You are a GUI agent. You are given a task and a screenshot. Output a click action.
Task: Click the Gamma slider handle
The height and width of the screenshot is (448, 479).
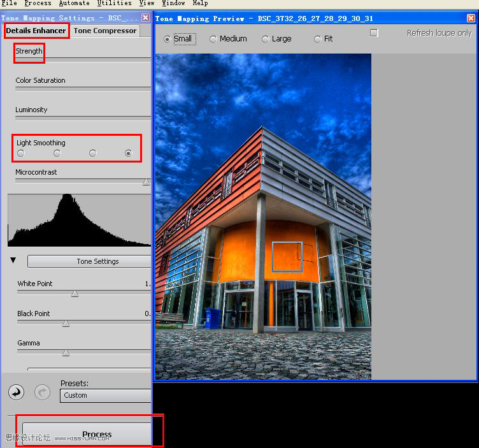(x=66, y=353)
